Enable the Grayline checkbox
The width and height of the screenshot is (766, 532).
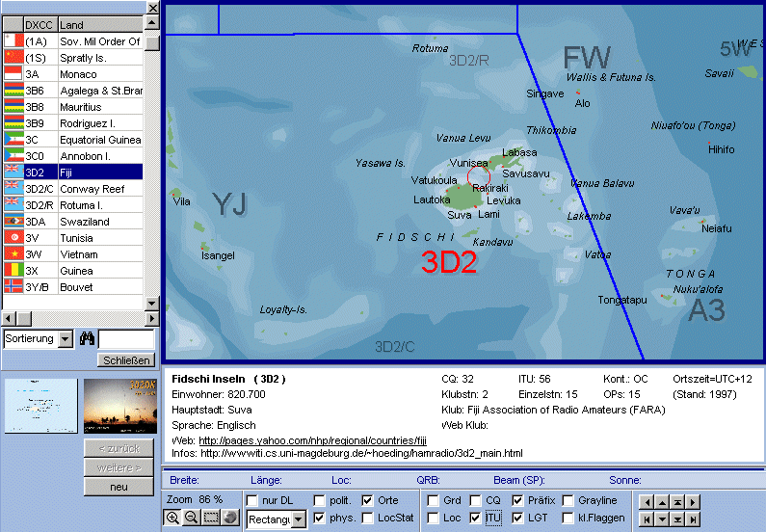[x=568, y=500]
